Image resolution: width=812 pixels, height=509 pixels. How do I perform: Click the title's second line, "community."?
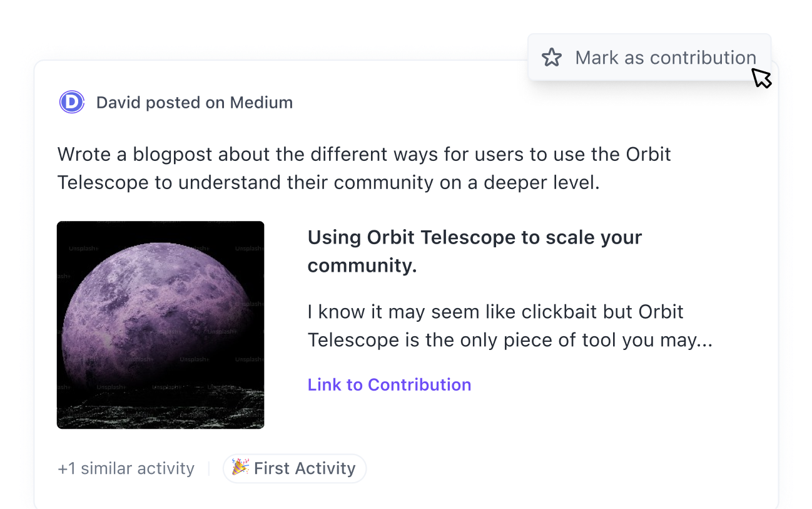pos(362,265)
